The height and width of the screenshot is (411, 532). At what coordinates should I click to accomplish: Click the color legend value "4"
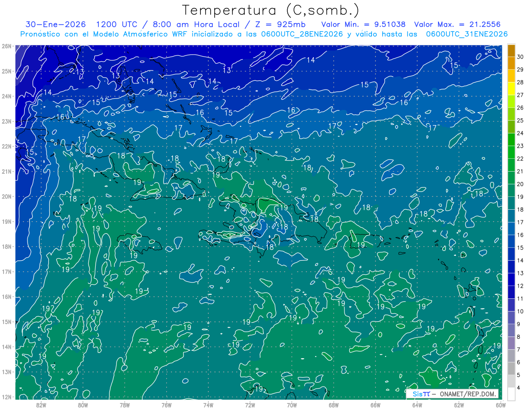[x=518, y=388]
